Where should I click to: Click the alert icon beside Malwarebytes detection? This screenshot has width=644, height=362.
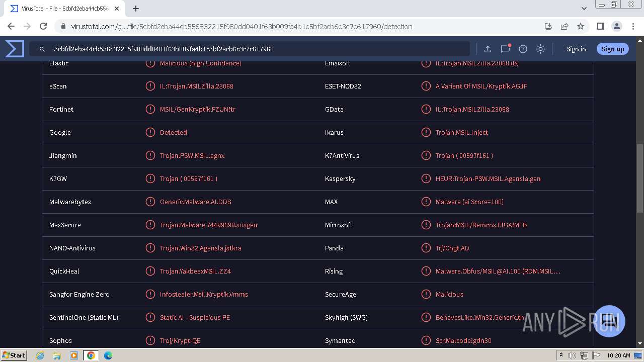click(150, 202)
